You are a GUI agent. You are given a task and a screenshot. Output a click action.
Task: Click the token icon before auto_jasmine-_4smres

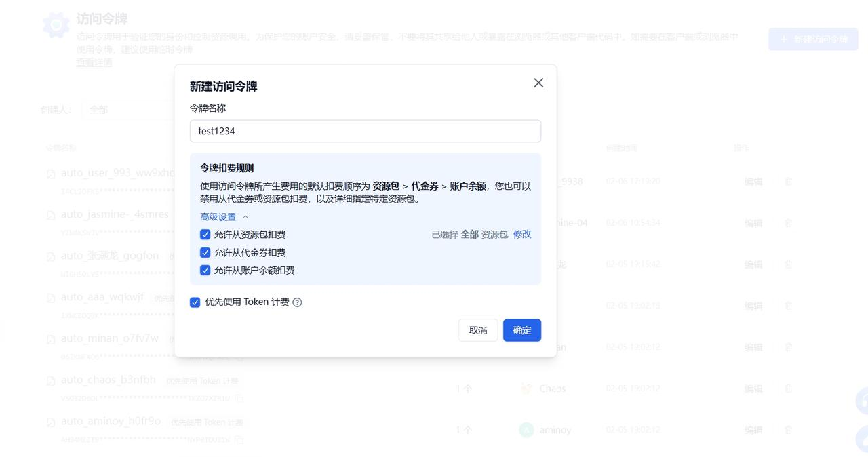click(x=51, y=216)
